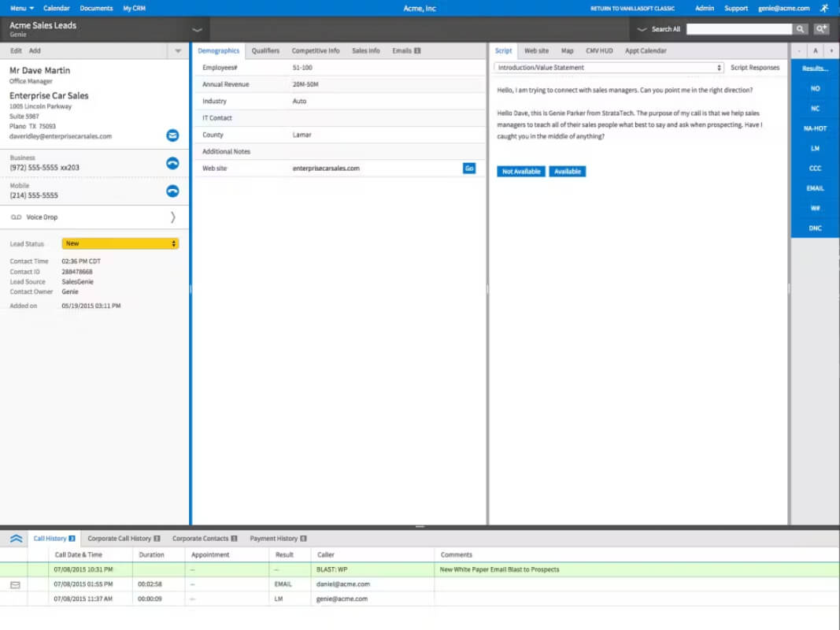Decrease script font size minus button
This screenshot has height=630, width=840.
(x=799, y=51)
